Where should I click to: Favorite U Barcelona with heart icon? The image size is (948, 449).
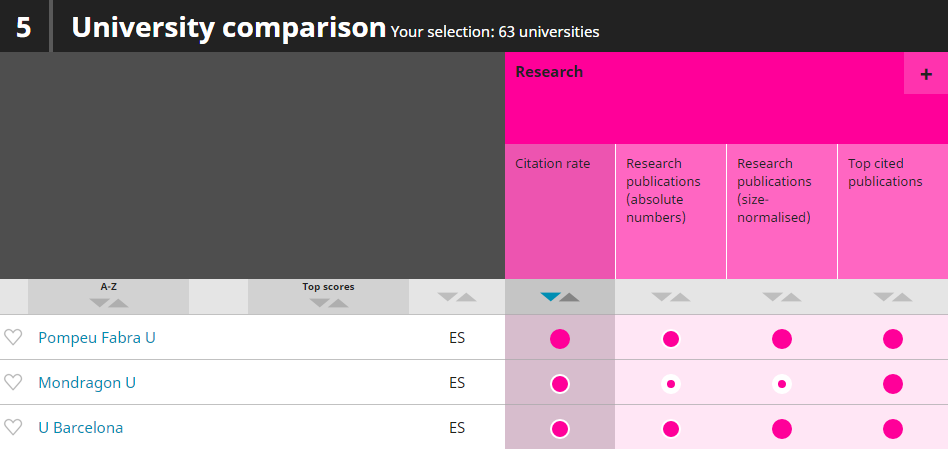(13, 427)
